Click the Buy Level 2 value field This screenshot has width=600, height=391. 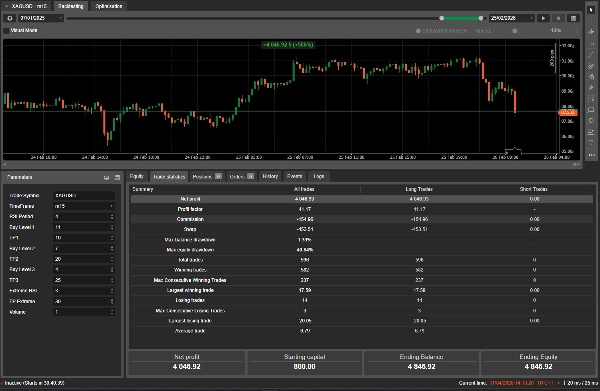(x=84, y=248)
